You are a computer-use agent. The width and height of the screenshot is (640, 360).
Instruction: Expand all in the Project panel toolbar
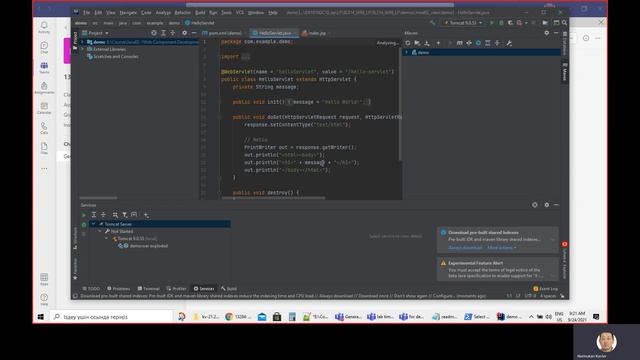[x=163, y=33]
